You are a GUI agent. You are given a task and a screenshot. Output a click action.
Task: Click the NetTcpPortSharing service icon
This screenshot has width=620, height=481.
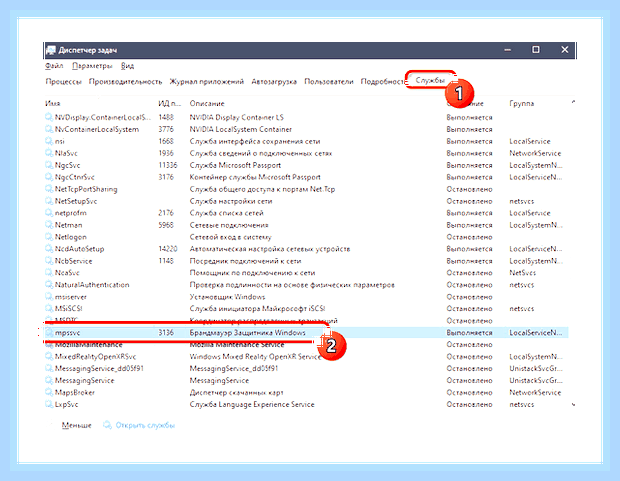coord(49,189)
